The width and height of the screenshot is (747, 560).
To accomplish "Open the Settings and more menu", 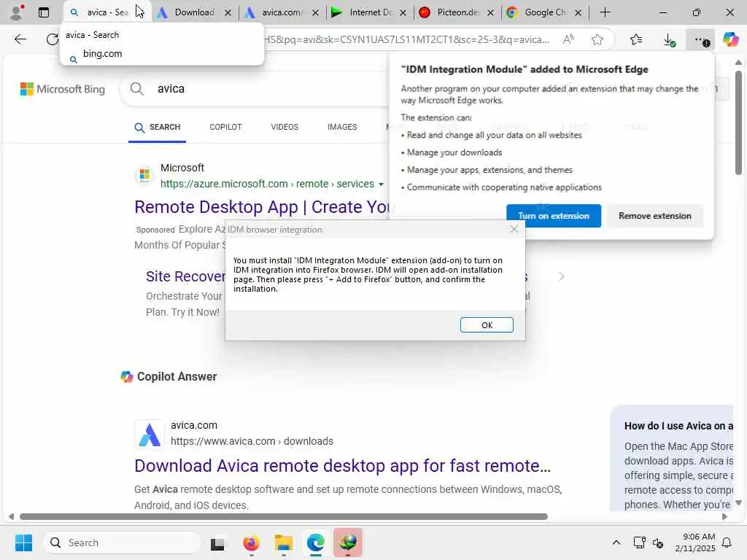I will coord(701,40).
